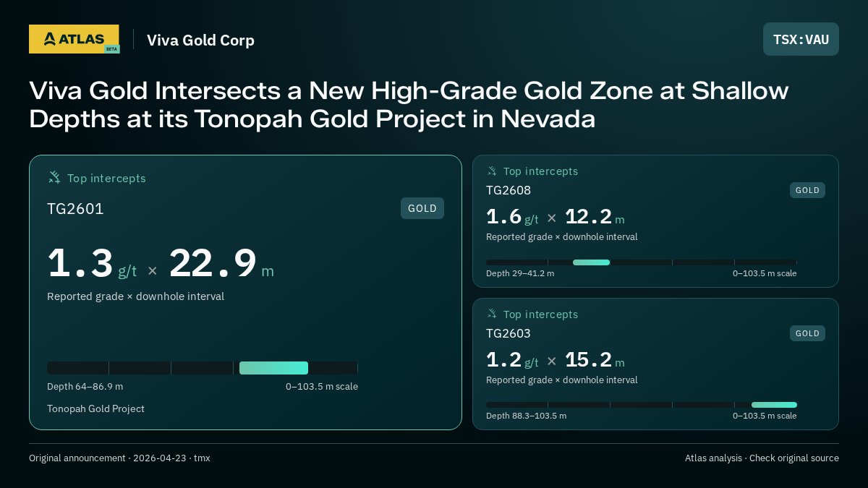Click the 1.6 g/t grade value
Screen dimensions: 868x488
[512, 217]
